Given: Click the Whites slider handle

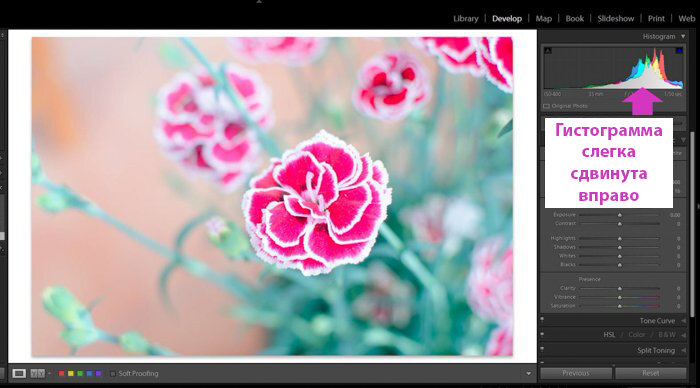Looking at the screenshot, I should 620,256.
